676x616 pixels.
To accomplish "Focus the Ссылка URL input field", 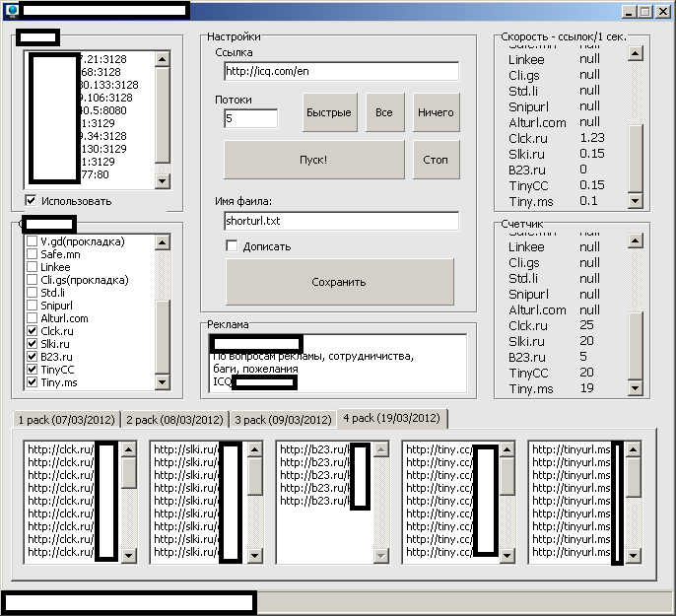I will pyautogui.click(x=341, y=71).
